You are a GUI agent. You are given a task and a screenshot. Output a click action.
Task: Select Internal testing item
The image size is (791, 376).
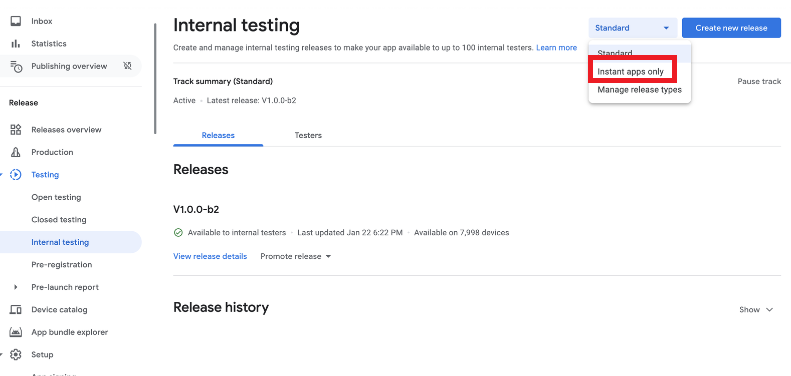pyautogui.click(x=71, y=242)
